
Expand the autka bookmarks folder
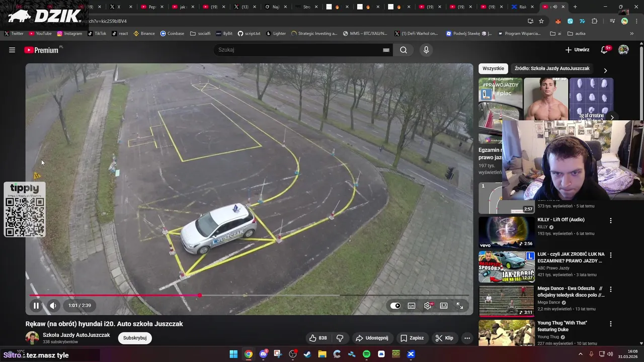[577, 34]
